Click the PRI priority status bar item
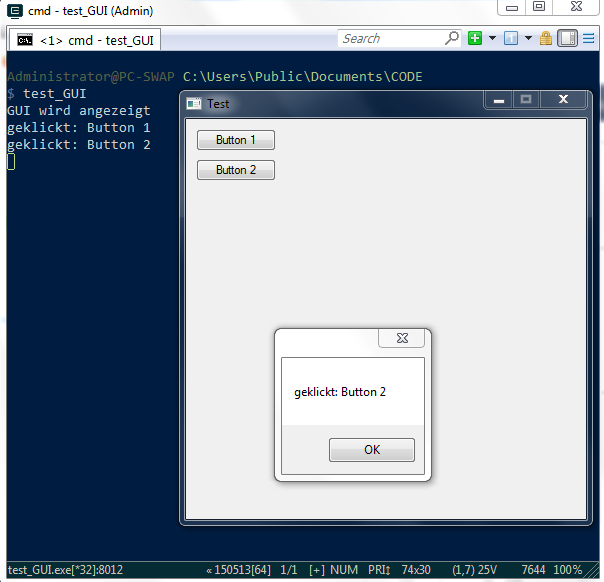This screenshot has width=604, height=582. (x=380, y=570)
